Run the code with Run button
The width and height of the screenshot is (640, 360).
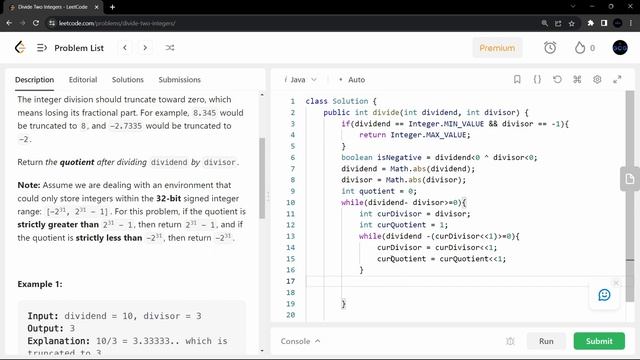546,341
